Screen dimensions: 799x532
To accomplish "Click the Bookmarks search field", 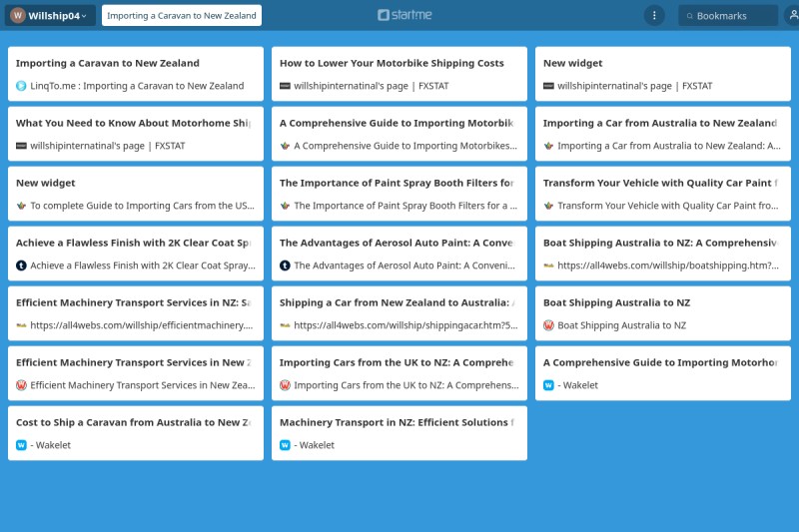I will pyautogui.click(x=728, y=16).
